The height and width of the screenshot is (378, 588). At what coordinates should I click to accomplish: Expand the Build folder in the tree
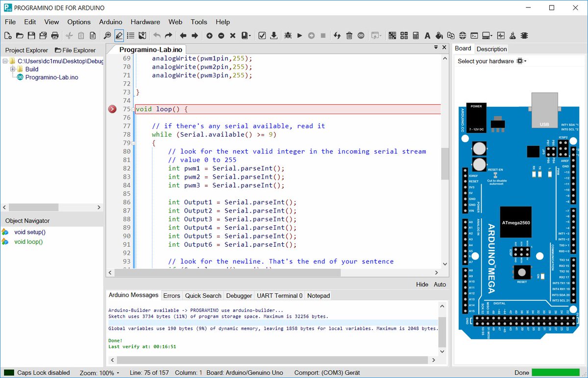tap(13, 69)
